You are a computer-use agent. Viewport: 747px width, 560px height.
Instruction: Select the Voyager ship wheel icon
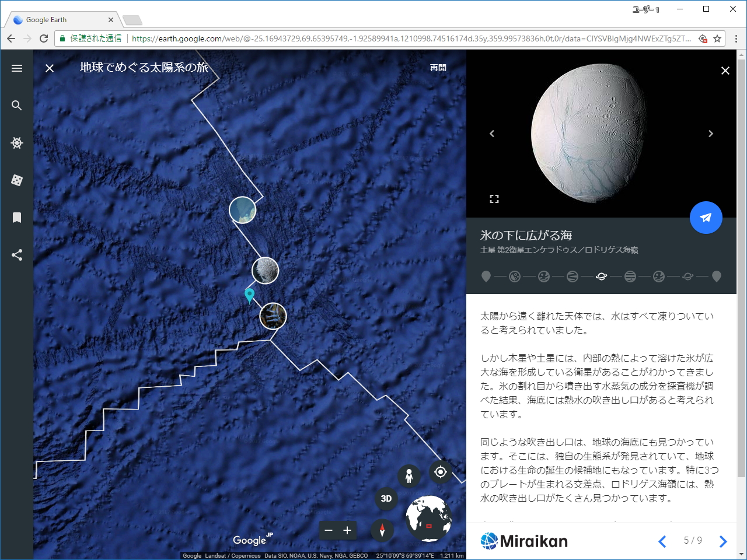[16, 143]
